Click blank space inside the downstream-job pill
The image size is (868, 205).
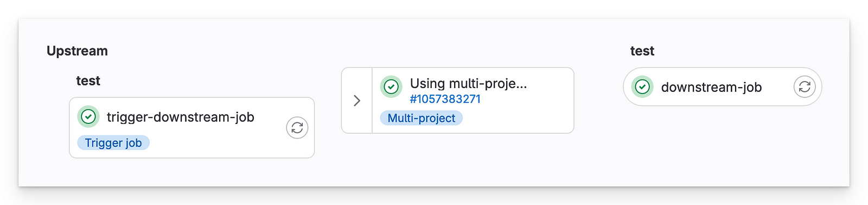tap(777, 87)
